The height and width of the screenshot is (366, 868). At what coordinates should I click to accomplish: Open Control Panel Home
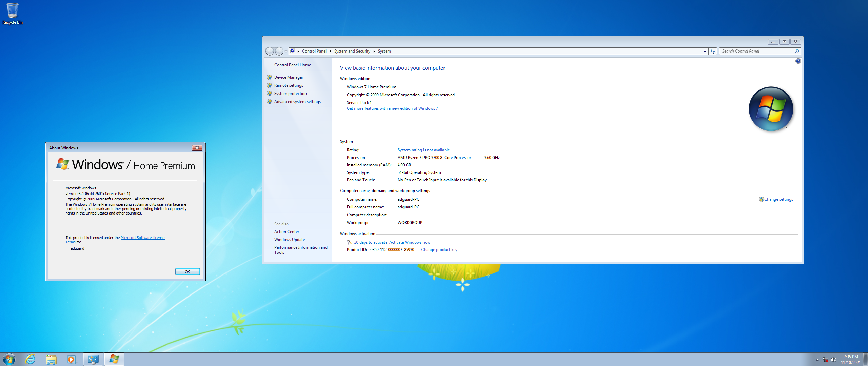pos(292,65)
